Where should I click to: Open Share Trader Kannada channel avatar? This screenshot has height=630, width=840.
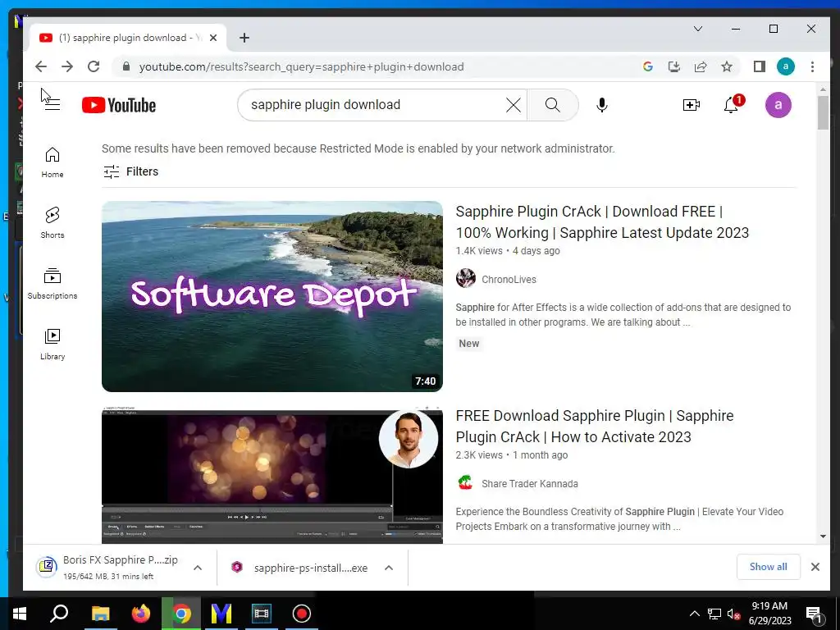(x=466, y=482)
